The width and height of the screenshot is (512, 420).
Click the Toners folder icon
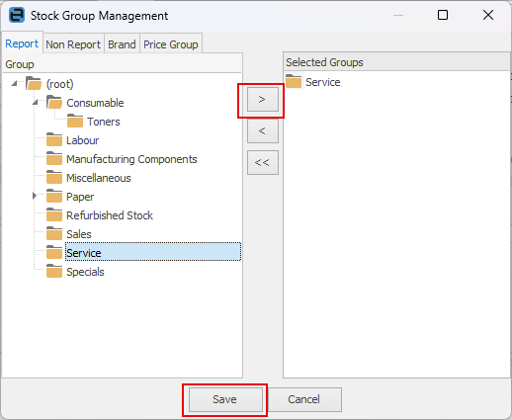[75, 122]
